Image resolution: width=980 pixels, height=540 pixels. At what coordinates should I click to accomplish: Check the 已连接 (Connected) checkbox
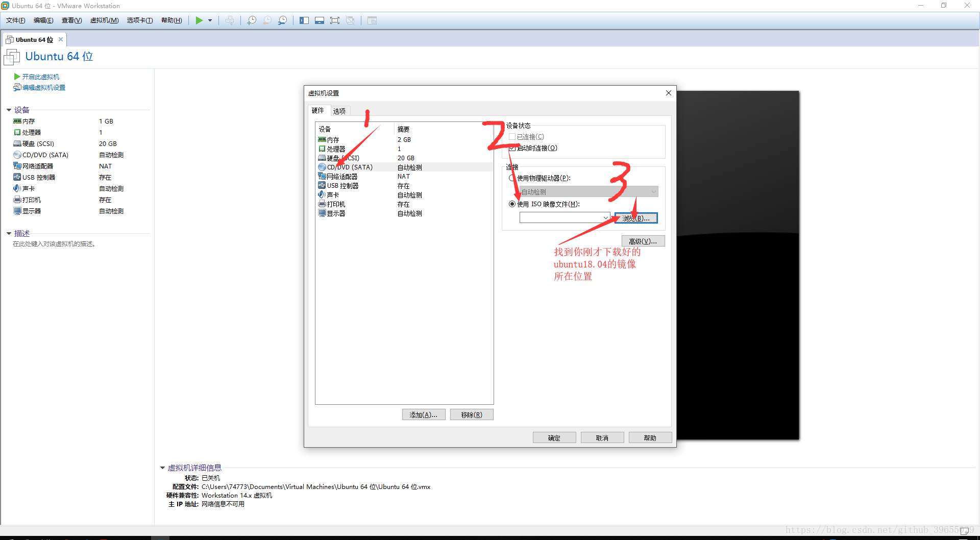tap(512, 137)
